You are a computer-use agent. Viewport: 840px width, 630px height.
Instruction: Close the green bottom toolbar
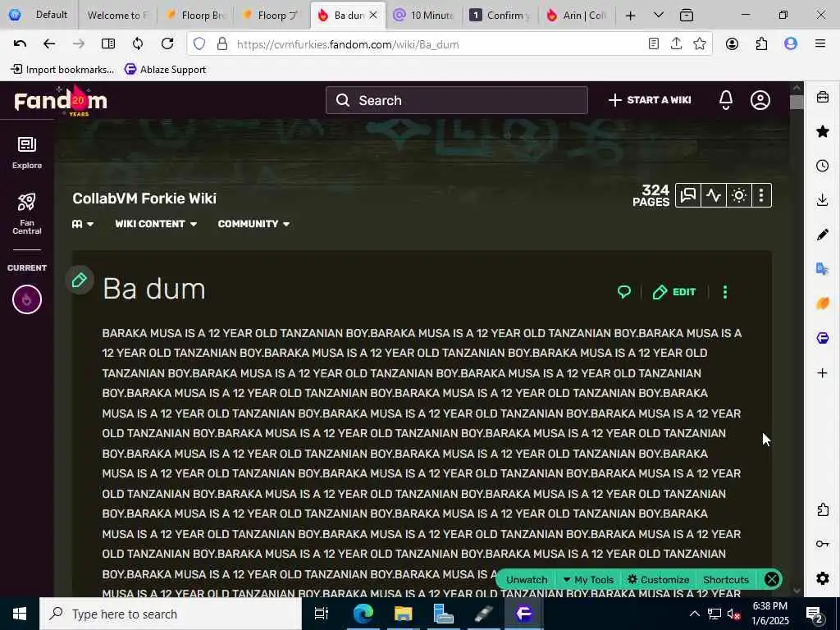tap(771, 579)
